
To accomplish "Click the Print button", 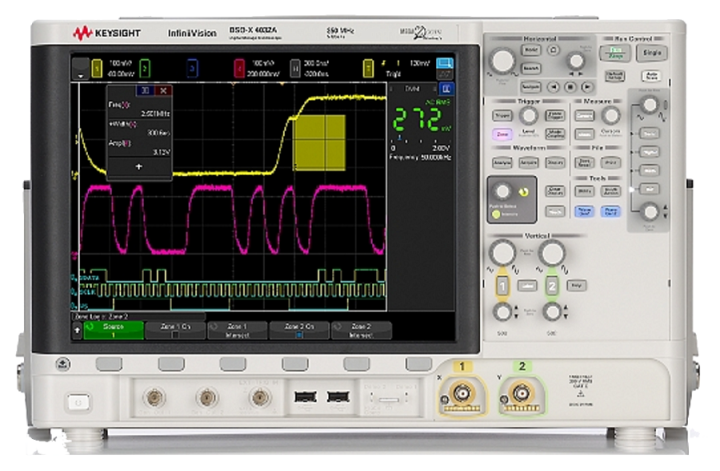I will 611,163.
